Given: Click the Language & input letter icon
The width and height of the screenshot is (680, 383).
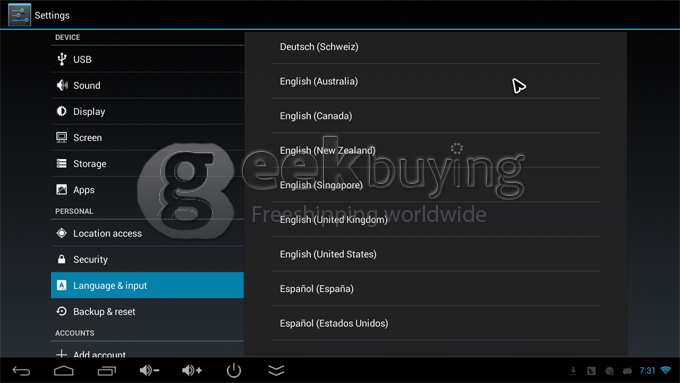Looking at the screenshot, I should click(x=62, y=285).
